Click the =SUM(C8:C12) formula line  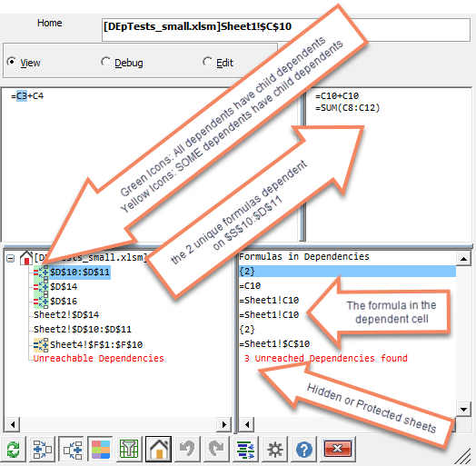tap(348, 108)
